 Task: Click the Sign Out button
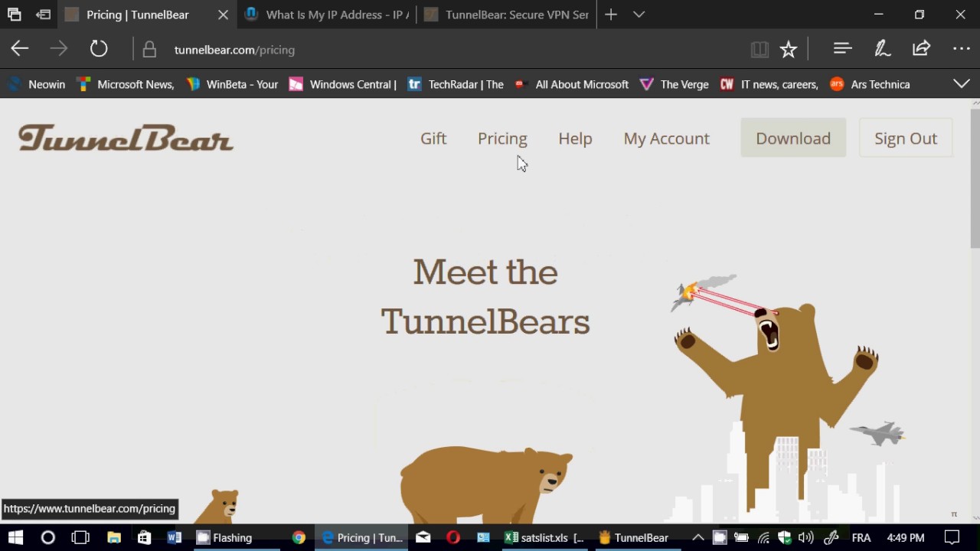tap(906, 138)
